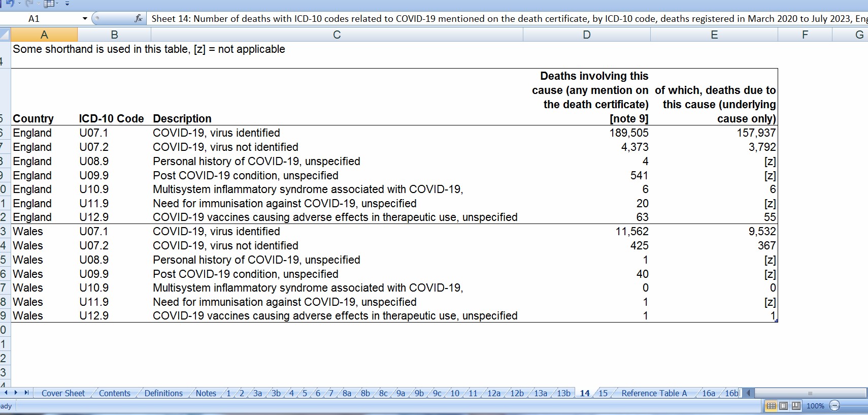This screenshot has height=415, width=868.
Task: Select the cell with 4,373
Action: tap(587, 147)
